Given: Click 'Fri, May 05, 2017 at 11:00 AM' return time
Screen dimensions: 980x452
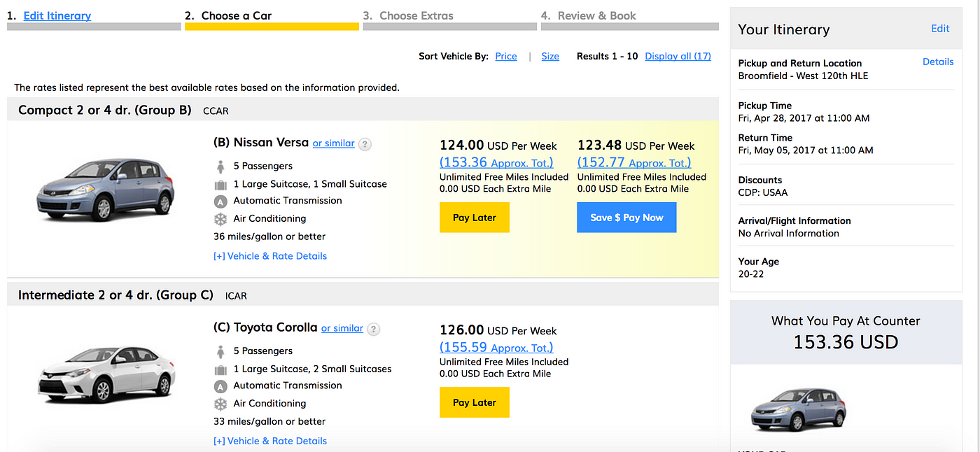Looking at the screenshot, I should 806,150.
